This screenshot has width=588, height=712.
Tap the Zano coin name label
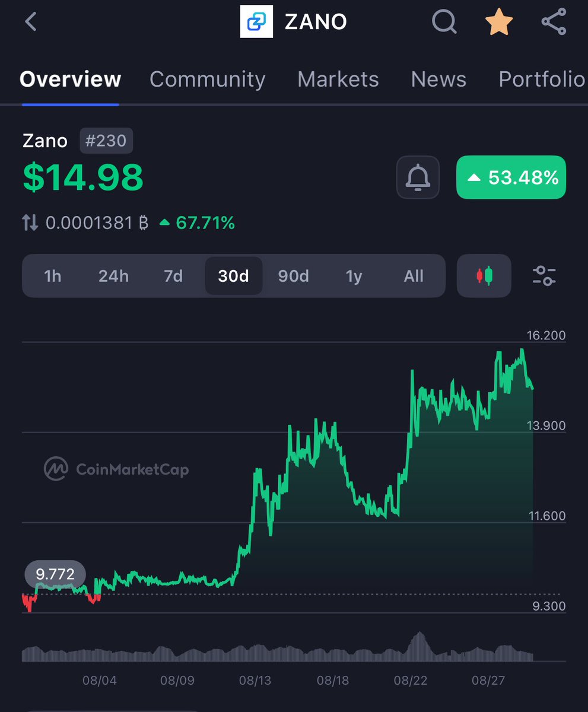(x=45, y=141)
